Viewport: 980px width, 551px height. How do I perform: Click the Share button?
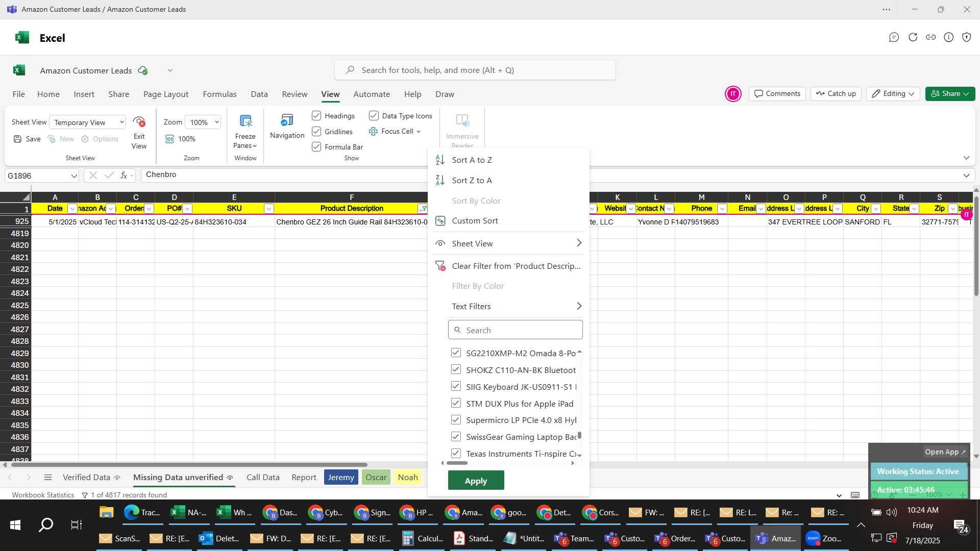pos(950,94)
